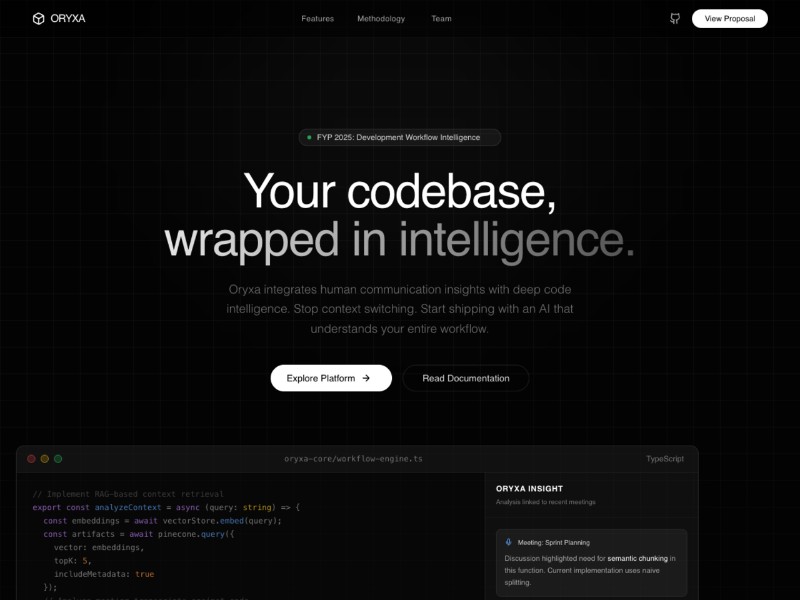
Task: Click the red dot in code window
Action: click(31, 459)
